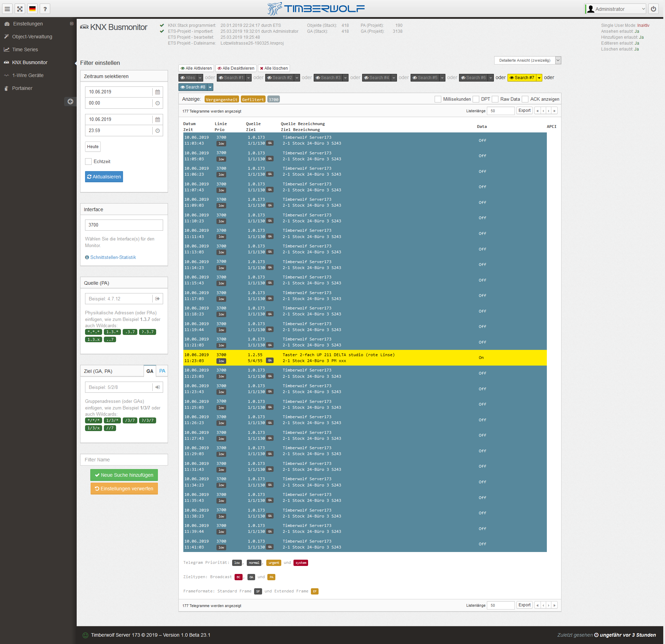Enable Raw Data checkbox
The width and height of the screenshot is (665, 644).
[x=495, y=99]
